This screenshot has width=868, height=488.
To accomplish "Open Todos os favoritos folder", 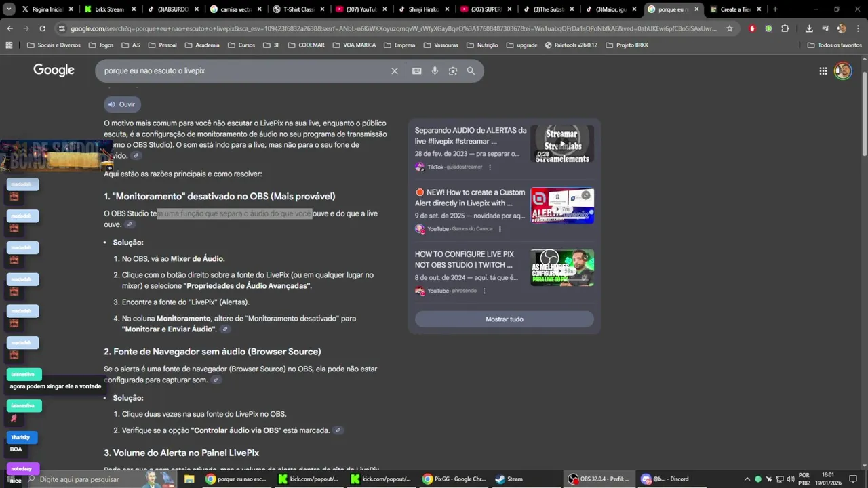I will point(835,45).
